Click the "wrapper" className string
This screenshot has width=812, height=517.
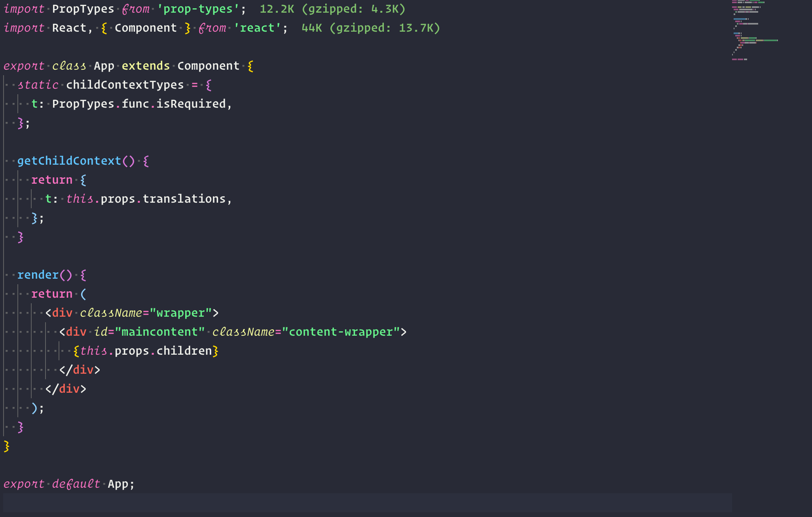point(180,313)
